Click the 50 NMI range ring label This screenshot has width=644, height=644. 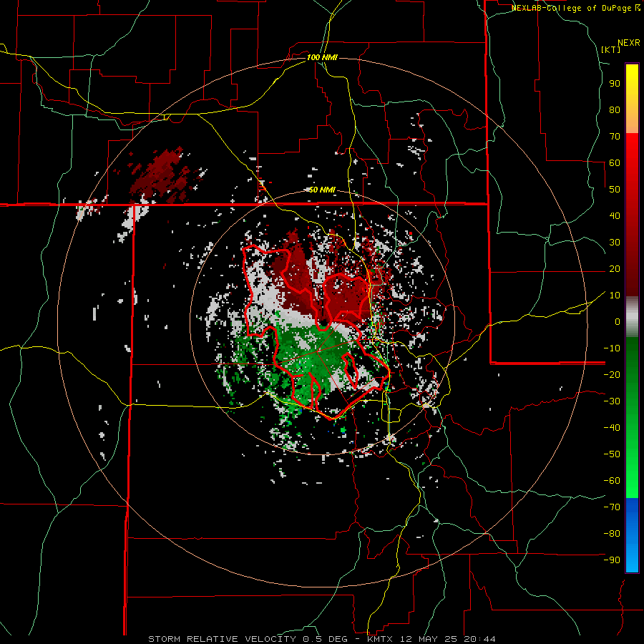pyautogui.click(x=322, y=190)
